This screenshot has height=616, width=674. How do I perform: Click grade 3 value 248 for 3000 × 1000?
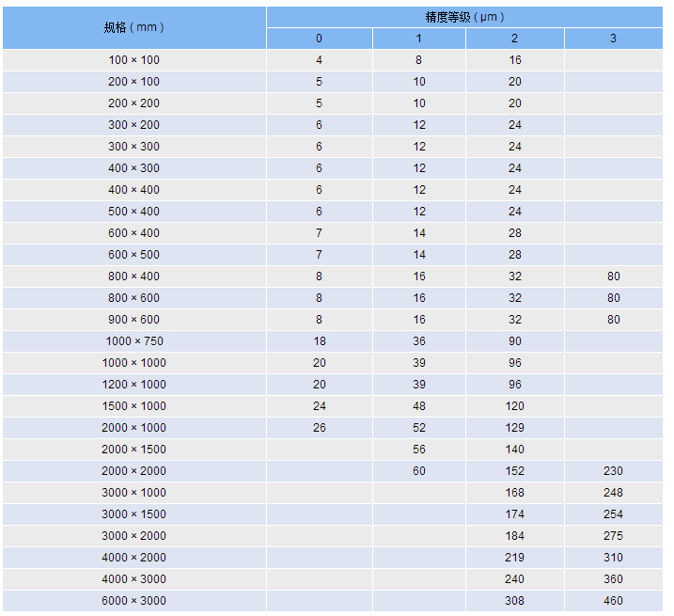point(614,493)
